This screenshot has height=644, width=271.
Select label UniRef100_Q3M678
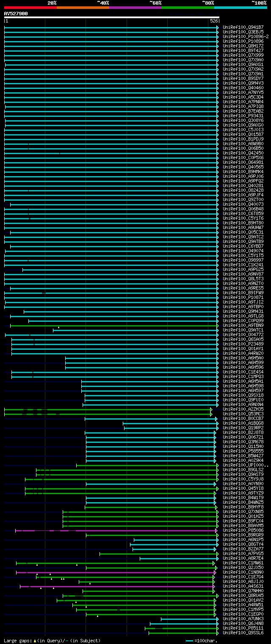pyautogui.click(x=243, y=442)
